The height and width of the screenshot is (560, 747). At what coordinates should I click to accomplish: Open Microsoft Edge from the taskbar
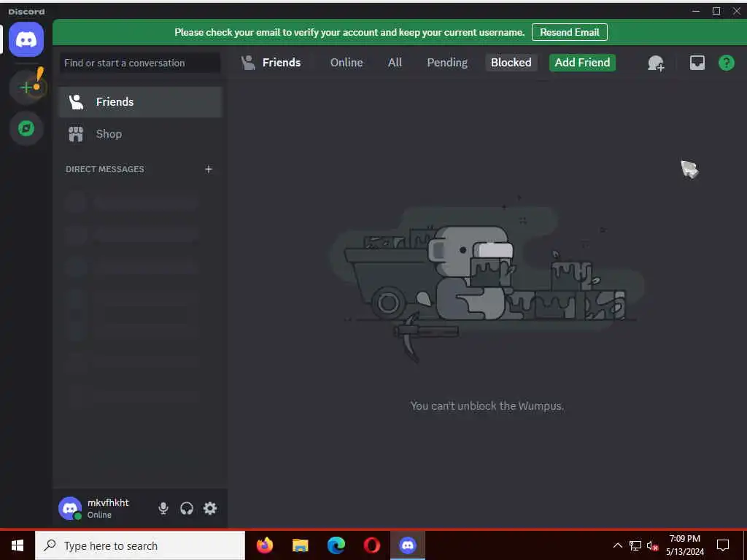pos(336,545)
